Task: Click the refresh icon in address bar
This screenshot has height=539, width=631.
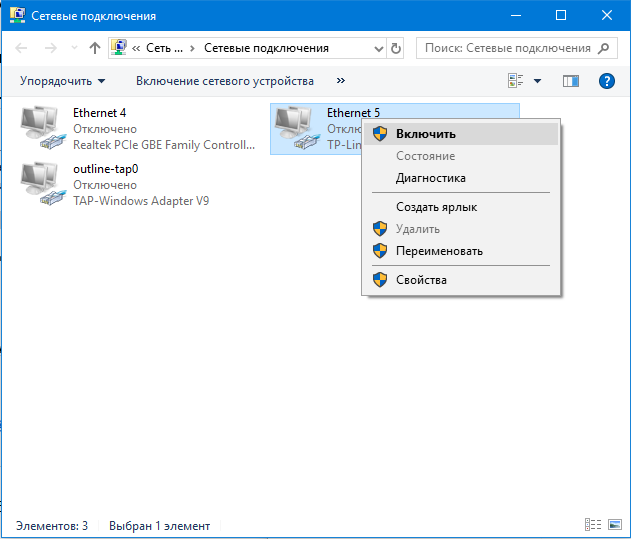Action: (x=396, y=48)
